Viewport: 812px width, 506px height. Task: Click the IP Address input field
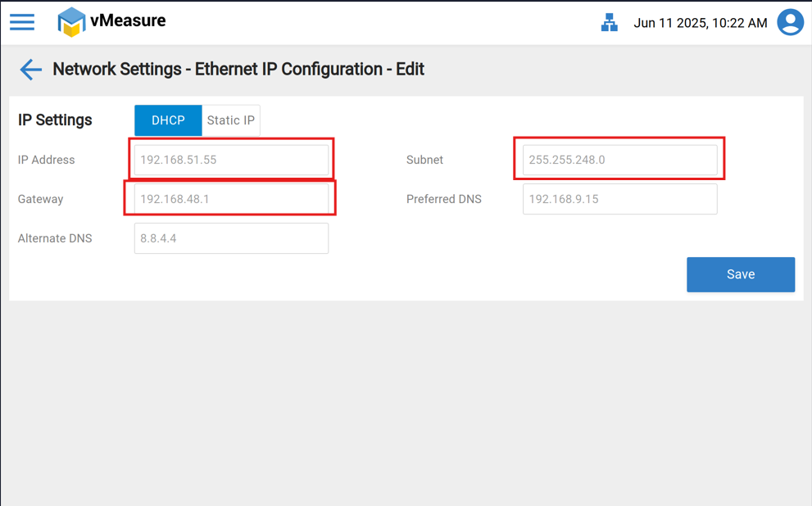pyautogui.click(x=231, y=160)
